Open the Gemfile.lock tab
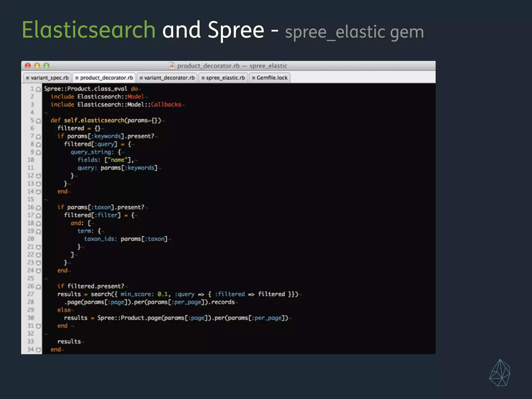 [x=272, y=78]
